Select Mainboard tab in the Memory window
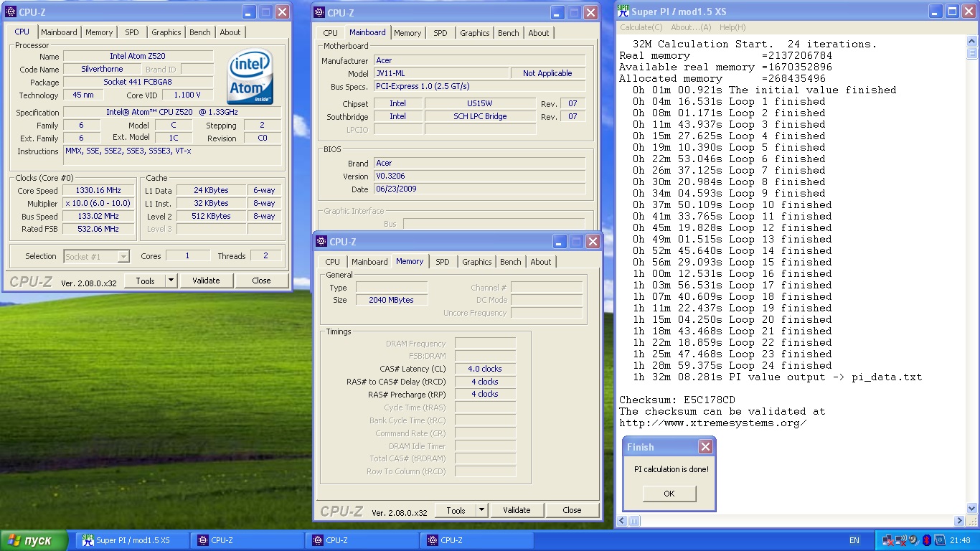 (x=369, y=262)
